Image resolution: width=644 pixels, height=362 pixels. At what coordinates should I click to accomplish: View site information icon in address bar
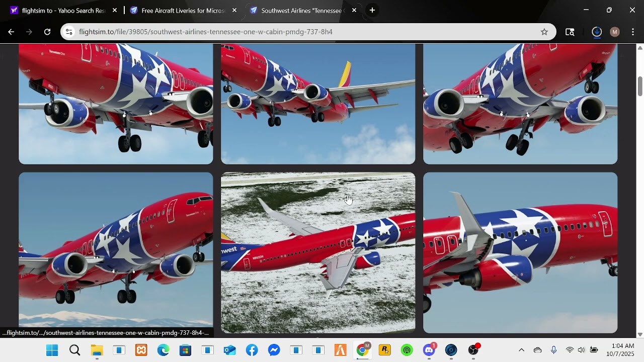pyautogui.click(x=69, y=32)
